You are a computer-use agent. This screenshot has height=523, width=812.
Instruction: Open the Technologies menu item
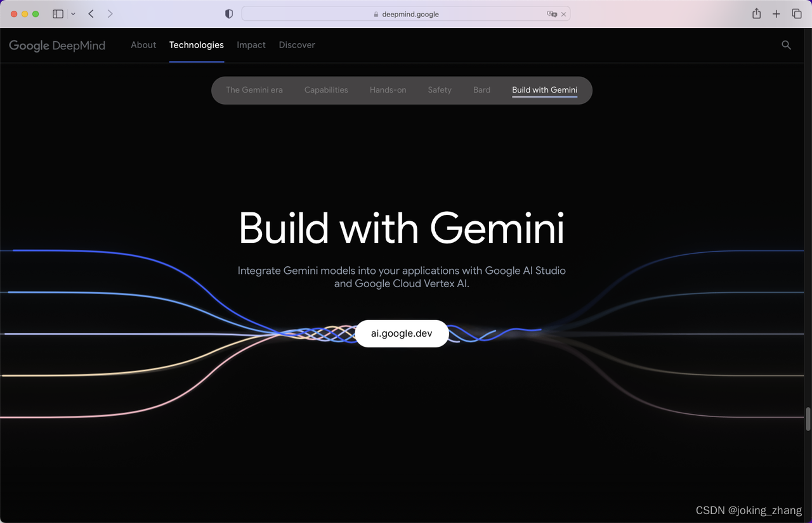(x=197, y=45)
